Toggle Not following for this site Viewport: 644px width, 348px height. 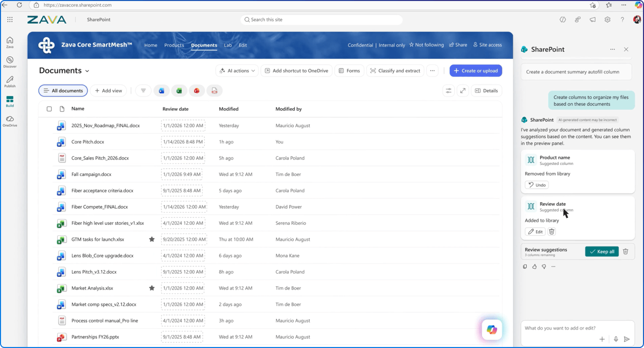[x=426, y=45]
